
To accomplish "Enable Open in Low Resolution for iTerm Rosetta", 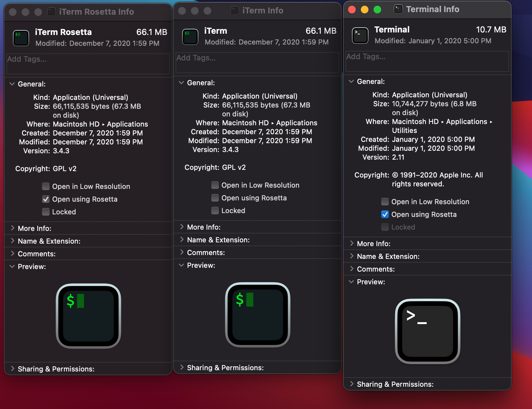I will point(46,186).
